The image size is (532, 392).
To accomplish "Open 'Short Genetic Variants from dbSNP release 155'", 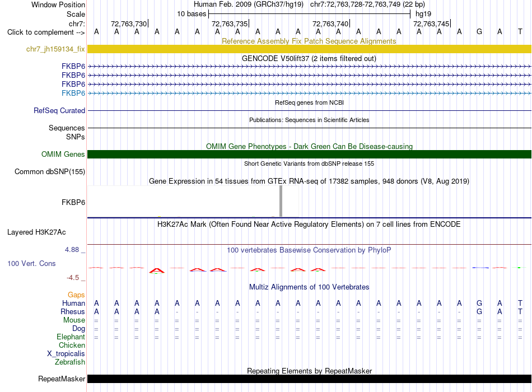I will (x=309, y=164).
